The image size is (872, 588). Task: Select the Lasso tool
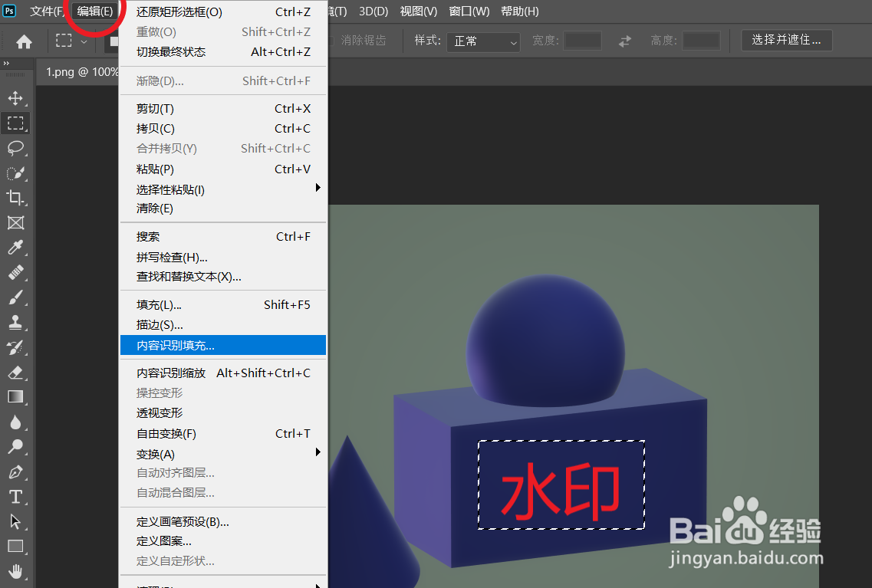point(15,148)
